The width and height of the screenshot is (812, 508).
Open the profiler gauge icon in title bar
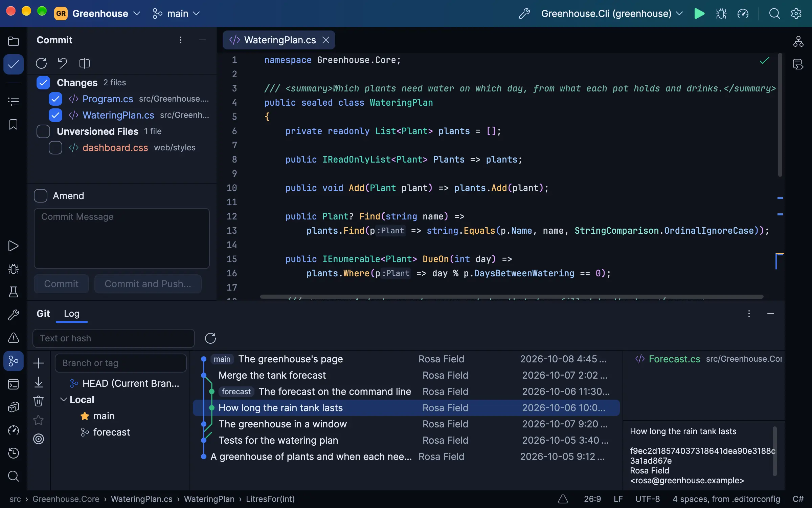(x=743, y=14)
